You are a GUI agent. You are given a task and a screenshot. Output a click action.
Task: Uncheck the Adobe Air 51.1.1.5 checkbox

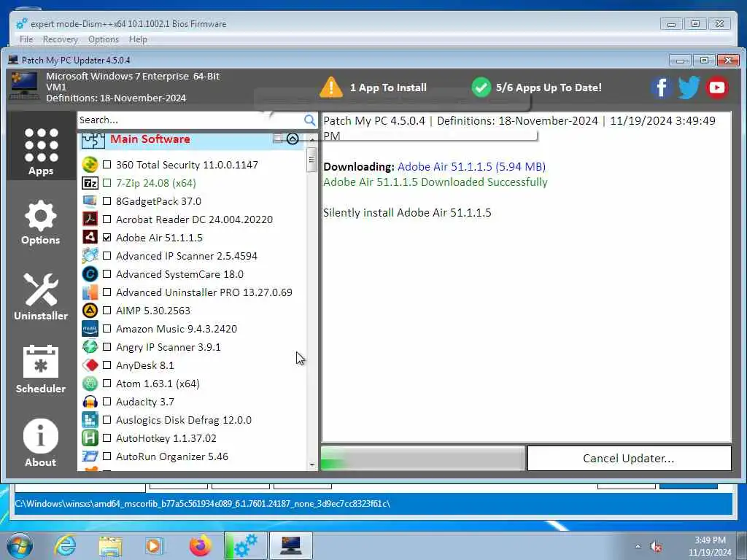(x=107, y=237)
